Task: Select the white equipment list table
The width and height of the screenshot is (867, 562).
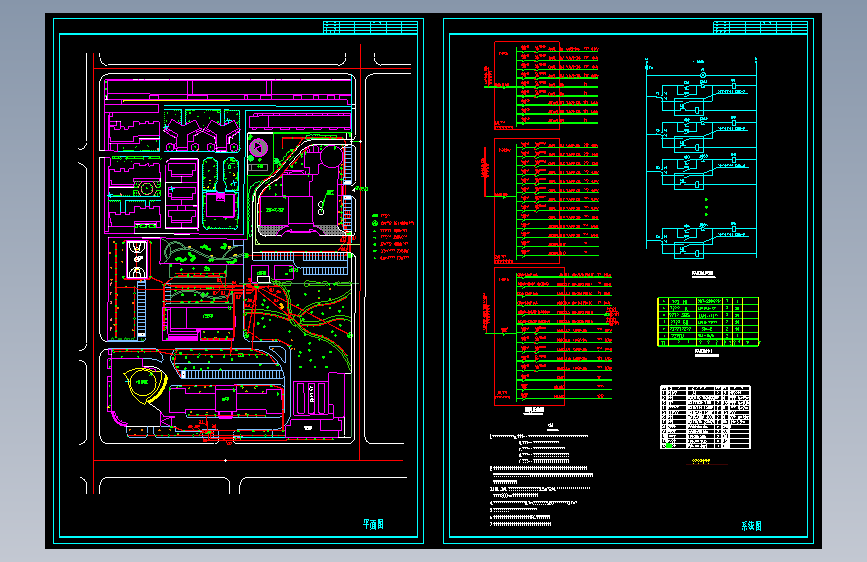Action: [x=706, y=417]
